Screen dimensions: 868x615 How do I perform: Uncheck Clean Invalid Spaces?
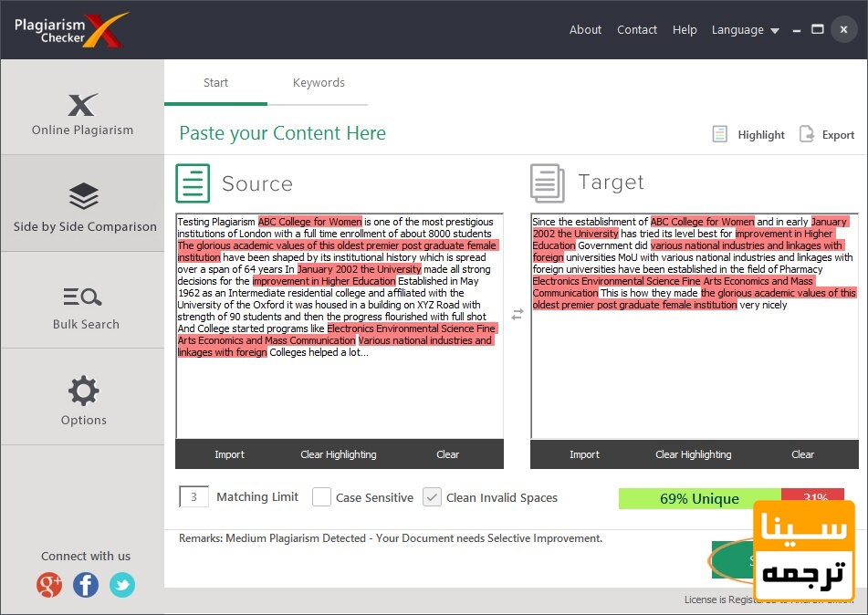[x=432, y=497]
